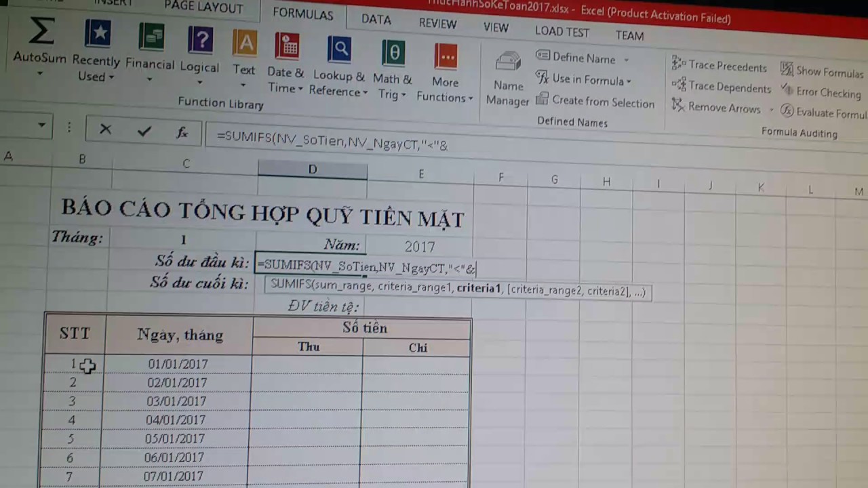
Task: Click cell with year 2017
Action: pyautogui.click(x=420, y=247)
